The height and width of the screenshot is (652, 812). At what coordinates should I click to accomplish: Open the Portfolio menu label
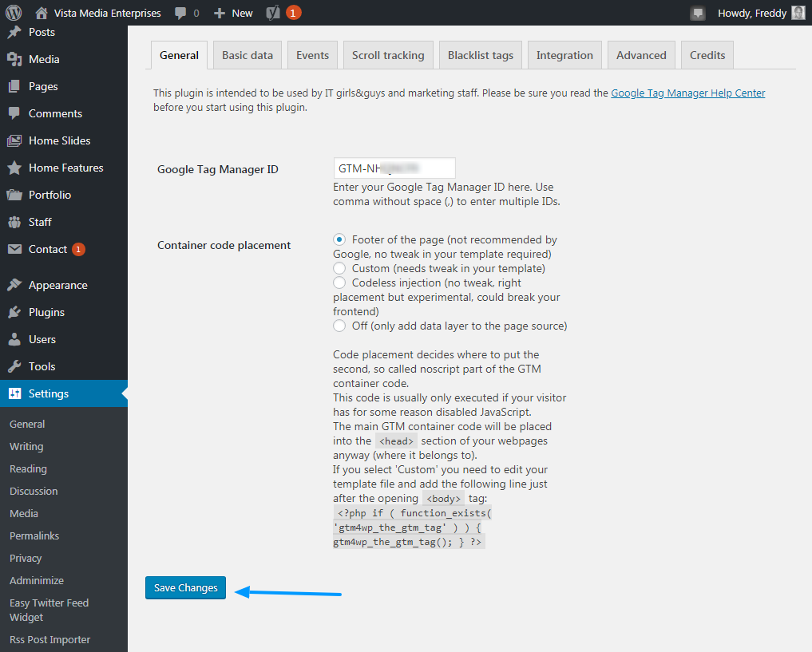click(x=50, y=195)
